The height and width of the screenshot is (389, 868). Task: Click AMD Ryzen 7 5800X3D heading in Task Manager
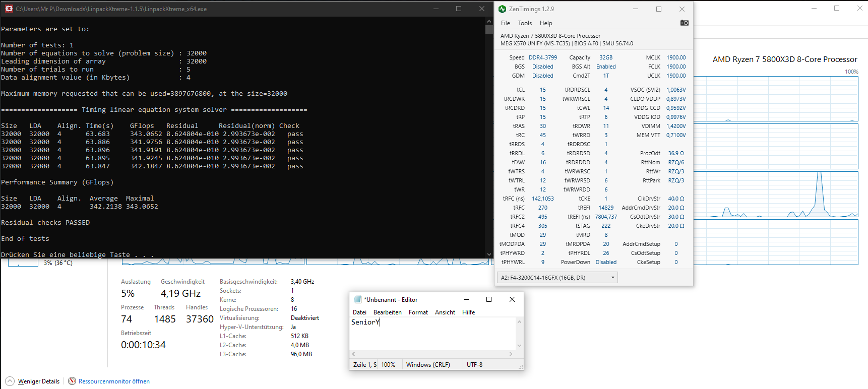pyautogui.click(x=785, y=59)
